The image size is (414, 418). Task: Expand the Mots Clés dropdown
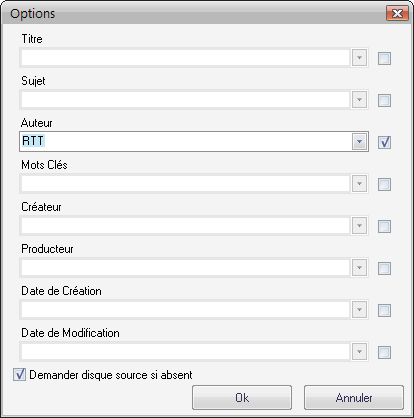point(359,184)
